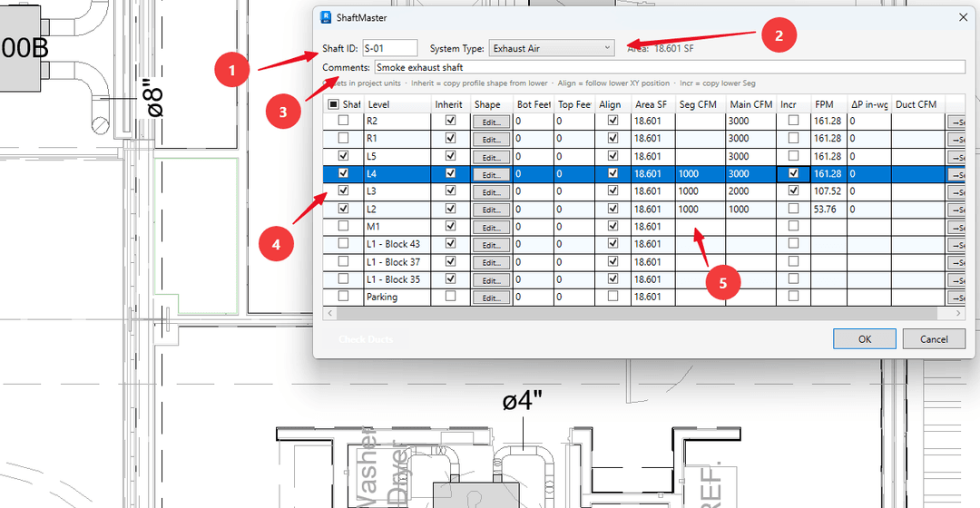Click the ΔP in-wg column header

(869, 104)
